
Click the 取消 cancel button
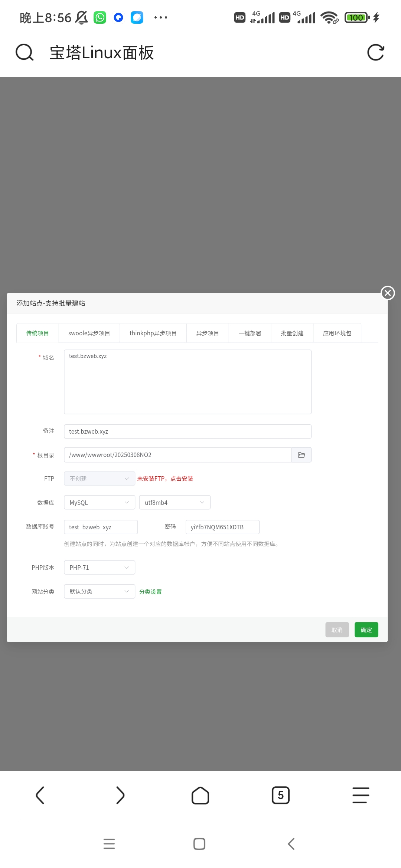pos(337,630)
